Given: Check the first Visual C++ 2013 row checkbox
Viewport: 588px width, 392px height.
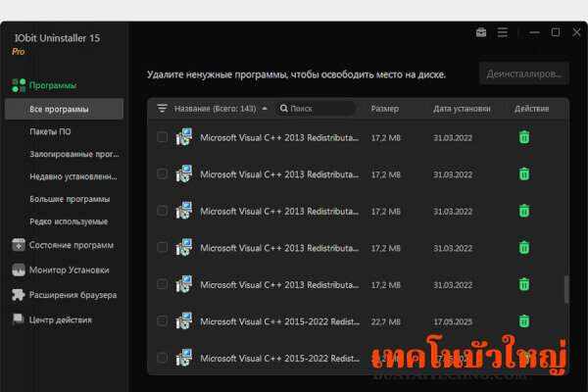Looking at the screenshot, I should pos(162,137).
